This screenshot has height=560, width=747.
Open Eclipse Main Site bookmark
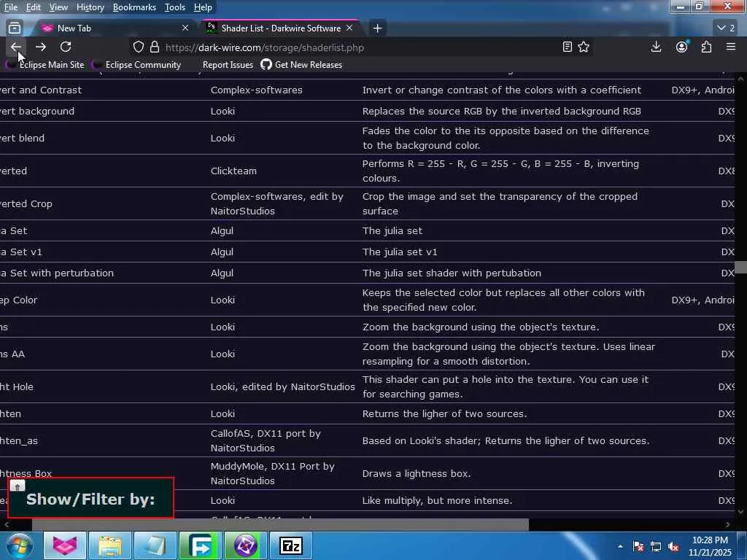point(46,65)
